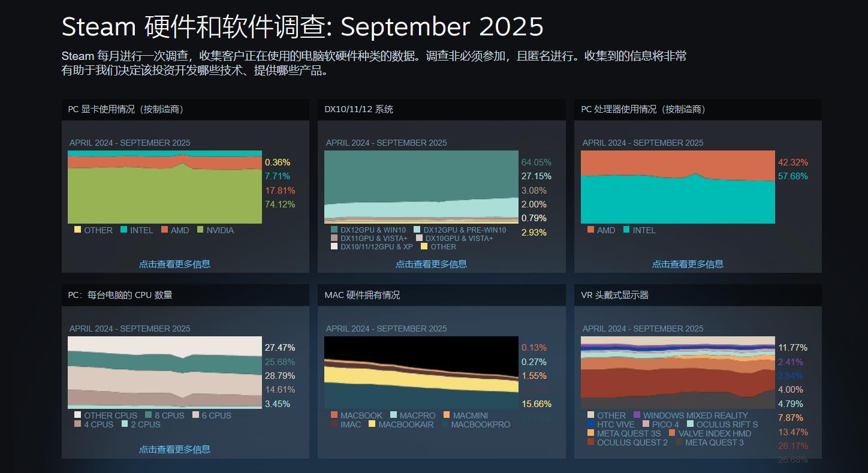
Task: Click 点击查看更多信息 under DX10/11/12 系统 chart
Action: (431, 264)
